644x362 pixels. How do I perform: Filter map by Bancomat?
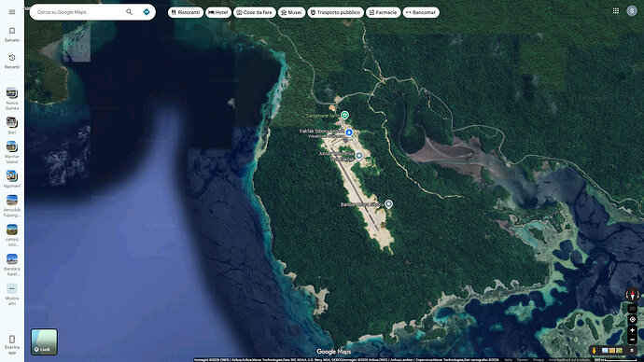(x=421, y=12)
